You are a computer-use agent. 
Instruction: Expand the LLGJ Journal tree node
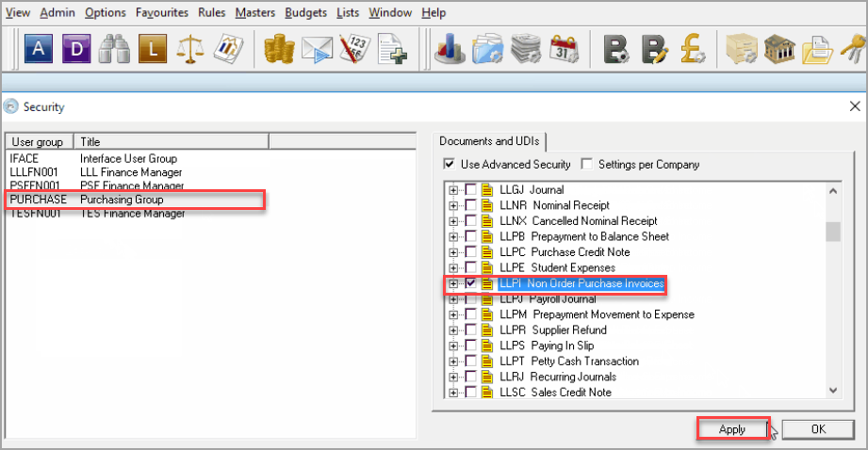pos(454,189)
